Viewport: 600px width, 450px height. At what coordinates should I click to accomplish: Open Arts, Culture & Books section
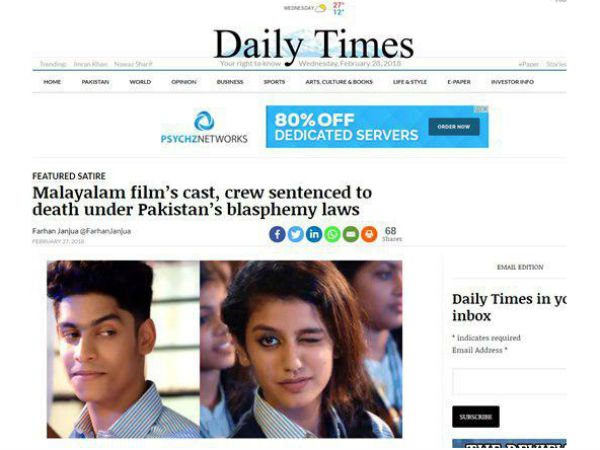tap(339, 82)
